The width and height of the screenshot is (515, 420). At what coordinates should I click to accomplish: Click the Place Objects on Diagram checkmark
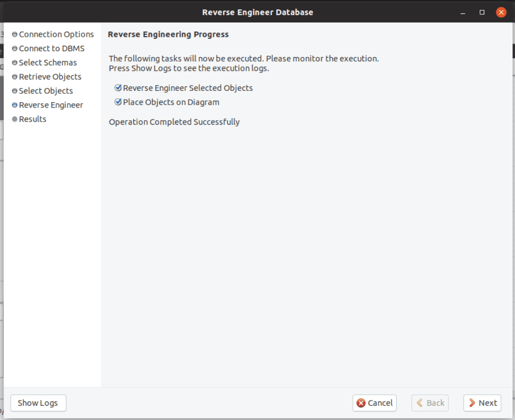[x=118, y=102]
